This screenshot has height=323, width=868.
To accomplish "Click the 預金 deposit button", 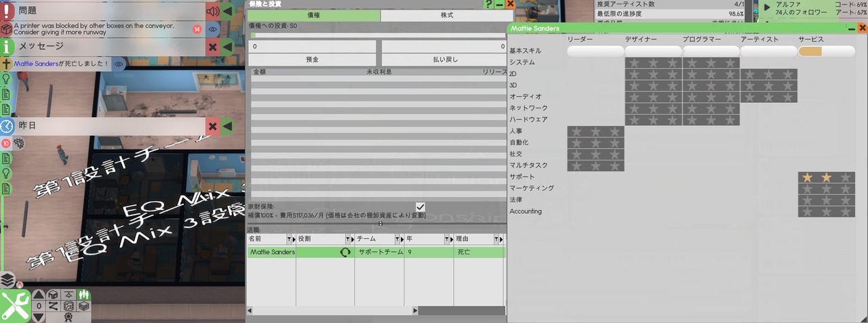I will tap(313, 60).
